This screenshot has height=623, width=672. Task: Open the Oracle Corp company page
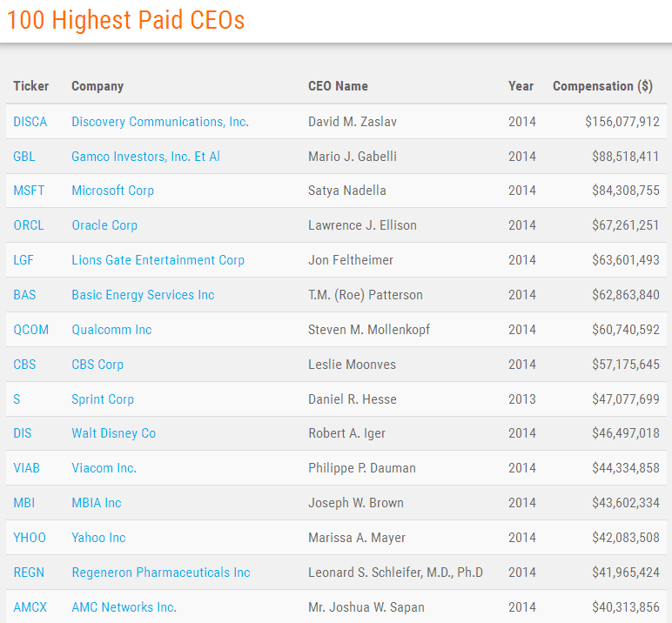104,225
